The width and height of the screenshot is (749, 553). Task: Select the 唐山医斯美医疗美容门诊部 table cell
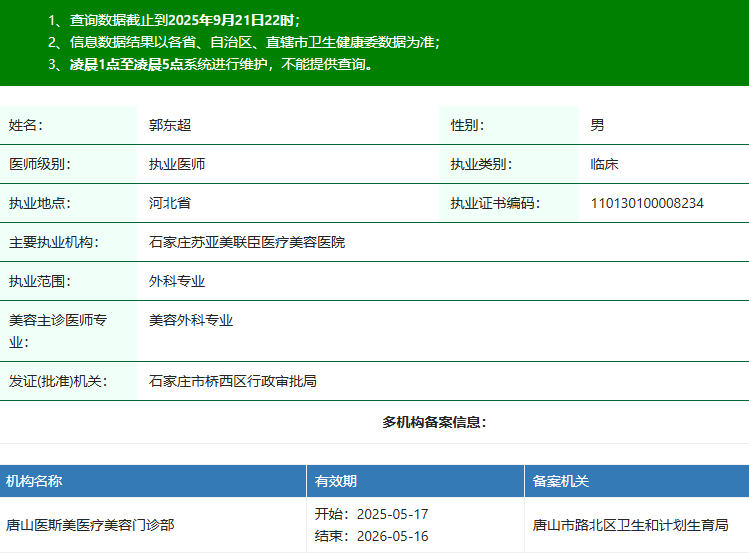click(90, 525)
